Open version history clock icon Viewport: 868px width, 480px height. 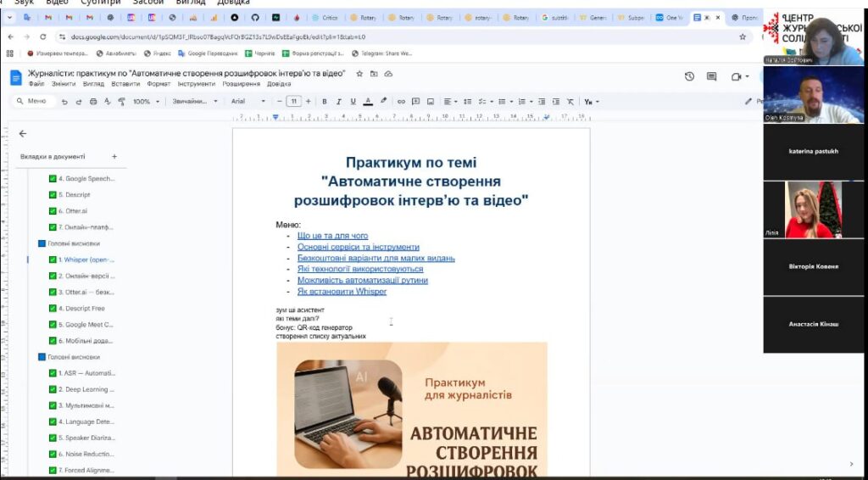689,76
